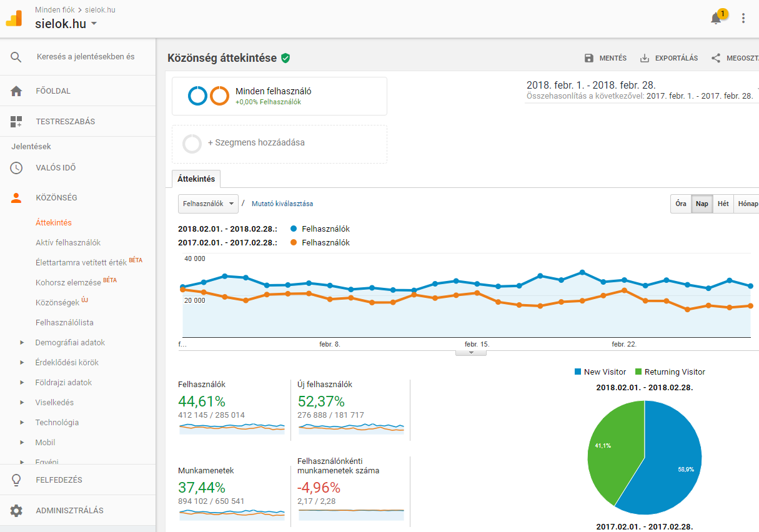Click the search magnifier icon
The height and width of the screenshot is (532, 759).
(x=15, y=56)
